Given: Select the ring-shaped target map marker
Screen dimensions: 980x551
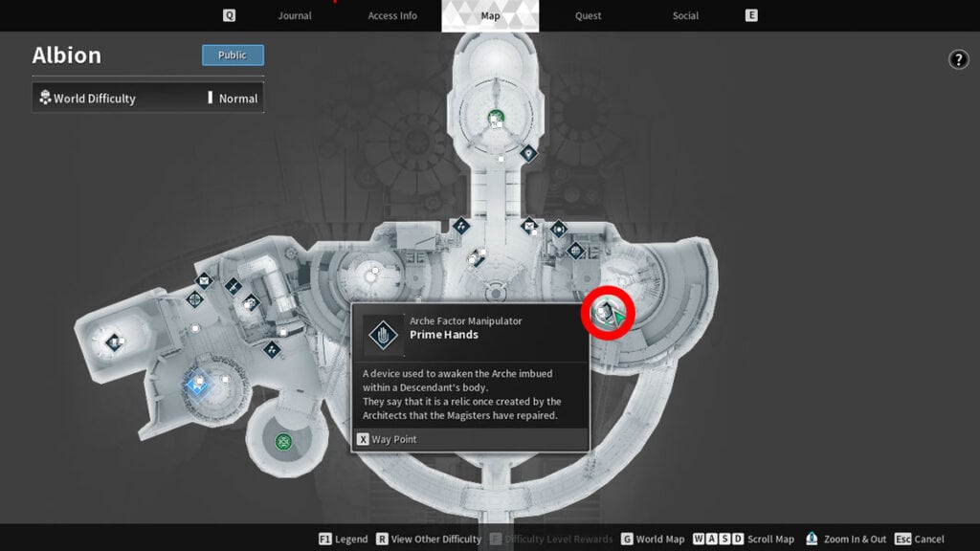Looking at the screenshot, I should (x=558, y=230).
